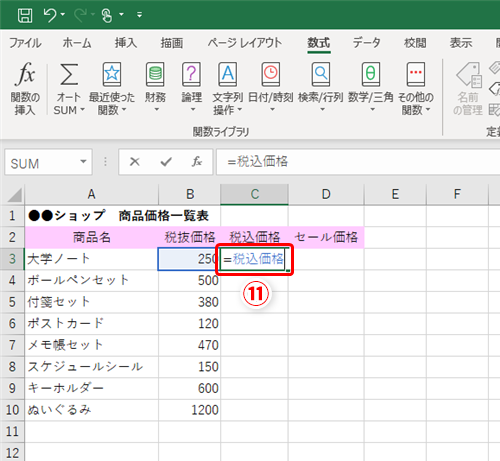Click header cell セール価格

click(x=326, y=238)
